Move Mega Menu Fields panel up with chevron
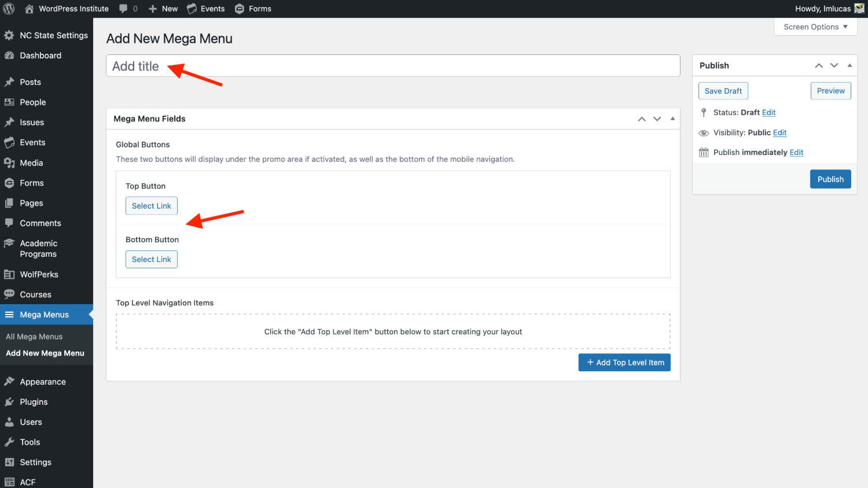Image resolution: width=868 pixels, height=488 pixels. click(642, 119)
